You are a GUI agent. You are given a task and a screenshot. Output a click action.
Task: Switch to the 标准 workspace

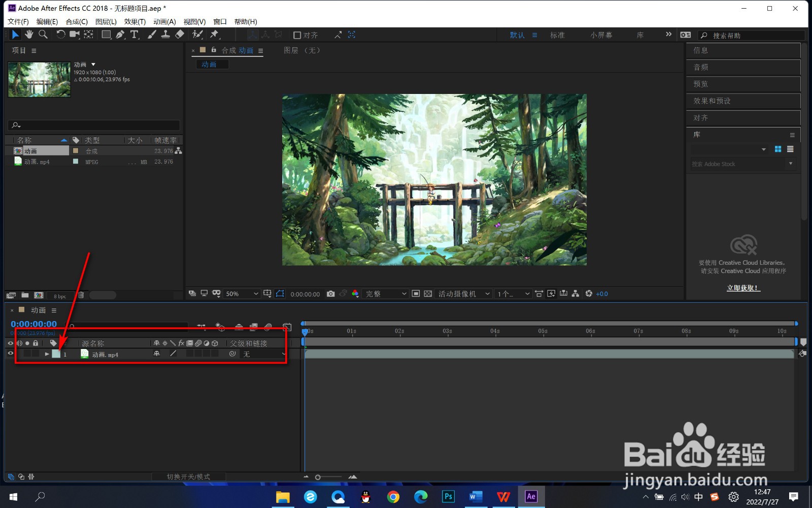pos(557,35)
